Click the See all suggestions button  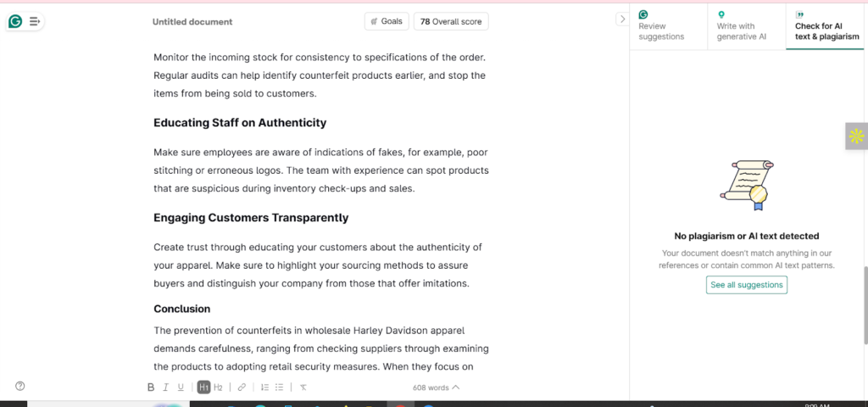pyautogui.click(x=747, y=285)
